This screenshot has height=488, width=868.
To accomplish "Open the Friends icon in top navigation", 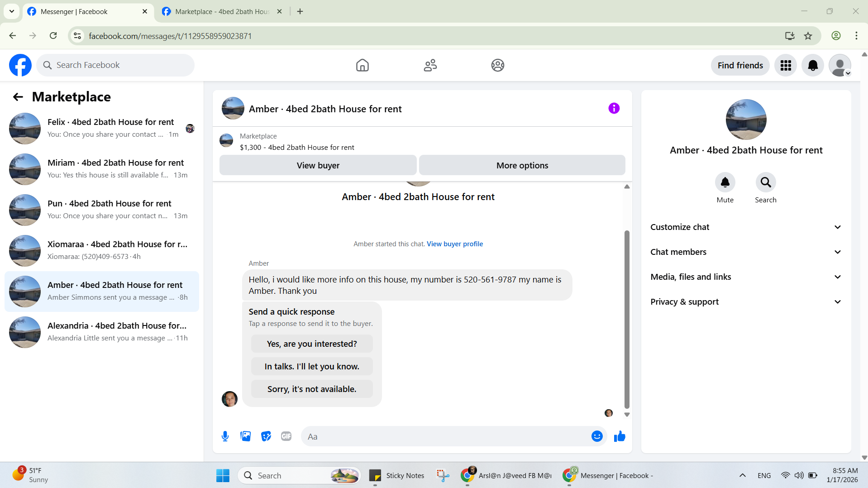I will tap(430, 65).
